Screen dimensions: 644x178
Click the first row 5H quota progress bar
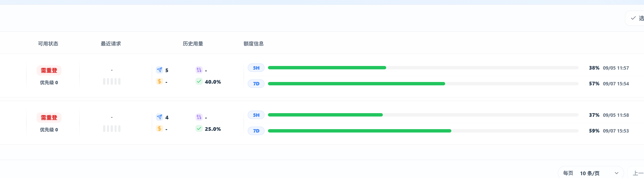pyautogui.click(x=423, y=68)
